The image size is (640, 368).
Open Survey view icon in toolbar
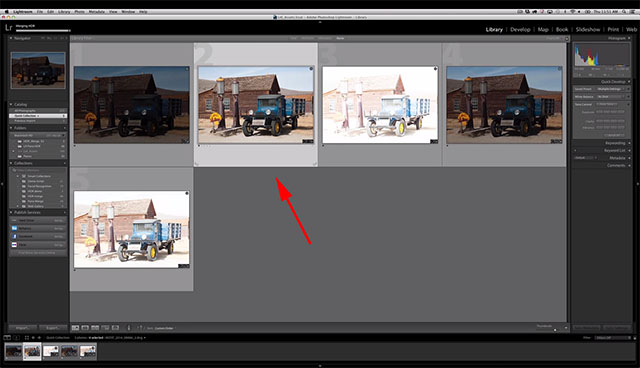pos(105,328)
